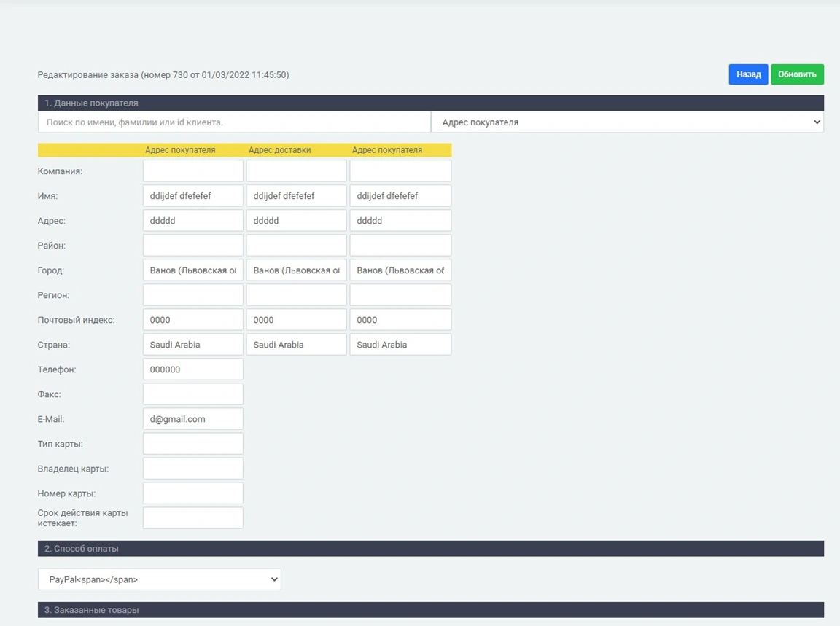Screen dimensions: 840x626
Task: Click the blue Назад button
Action: pyautogui.click(x=747, y=74)
